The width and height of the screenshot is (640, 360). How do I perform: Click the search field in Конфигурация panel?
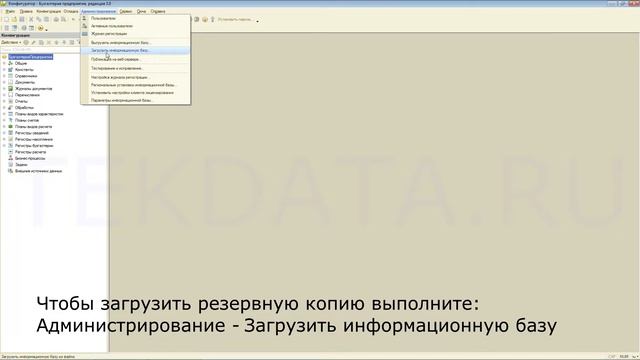40,49
